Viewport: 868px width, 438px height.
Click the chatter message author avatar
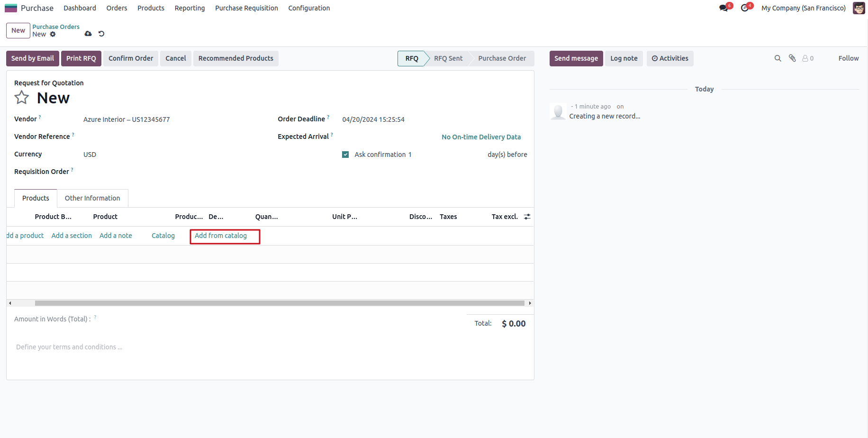558,111
